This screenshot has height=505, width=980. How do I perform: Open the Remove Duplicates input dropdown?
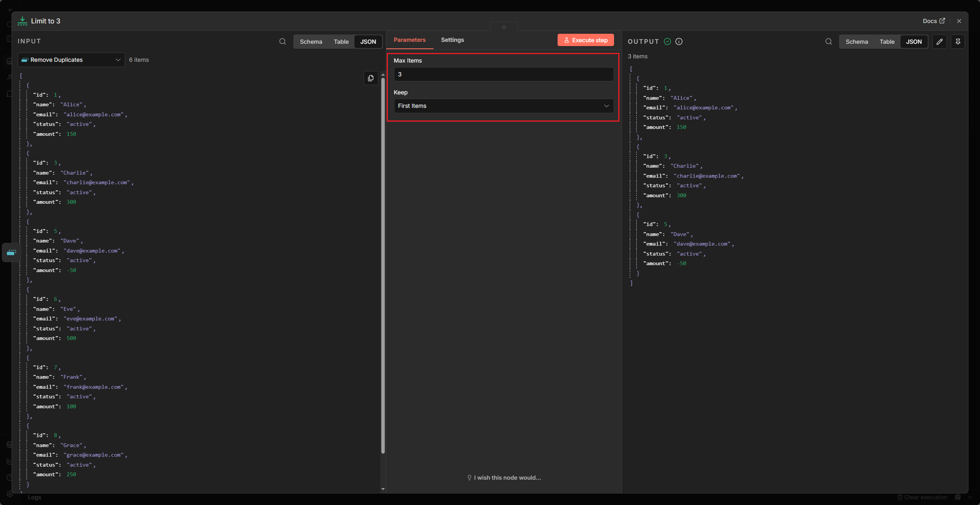[x=71, y=60]
